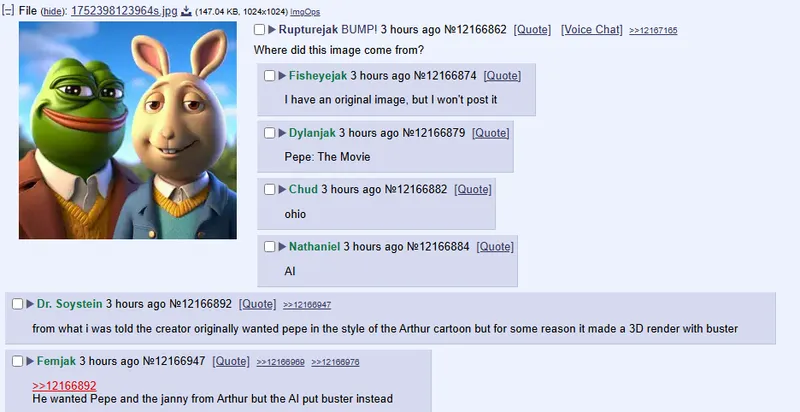Tick the checkbox on Rupturejak's post
Viewport: 800px width, 412px height.
coord(259,30)
